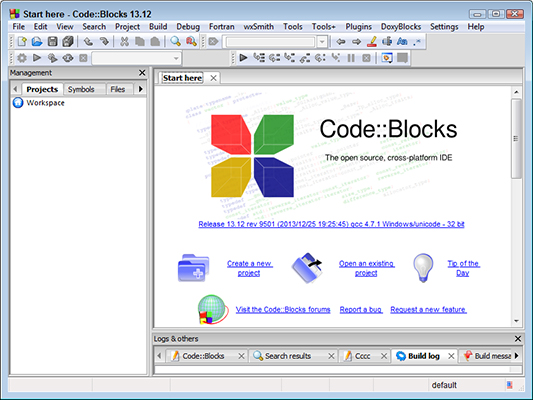Click the Replace magnifier icon
Image resolution: width=533 pixels, height=400 pixels.
tap(191, 41)
